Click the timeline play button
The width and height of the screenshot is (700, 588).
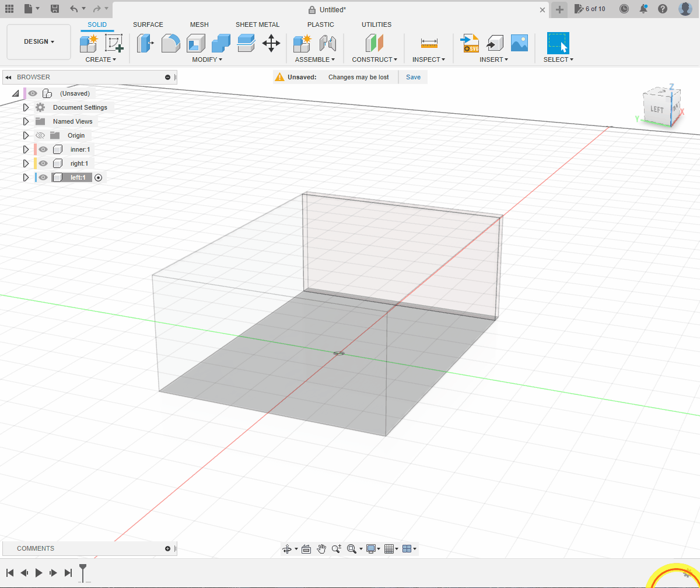[38, 573]
